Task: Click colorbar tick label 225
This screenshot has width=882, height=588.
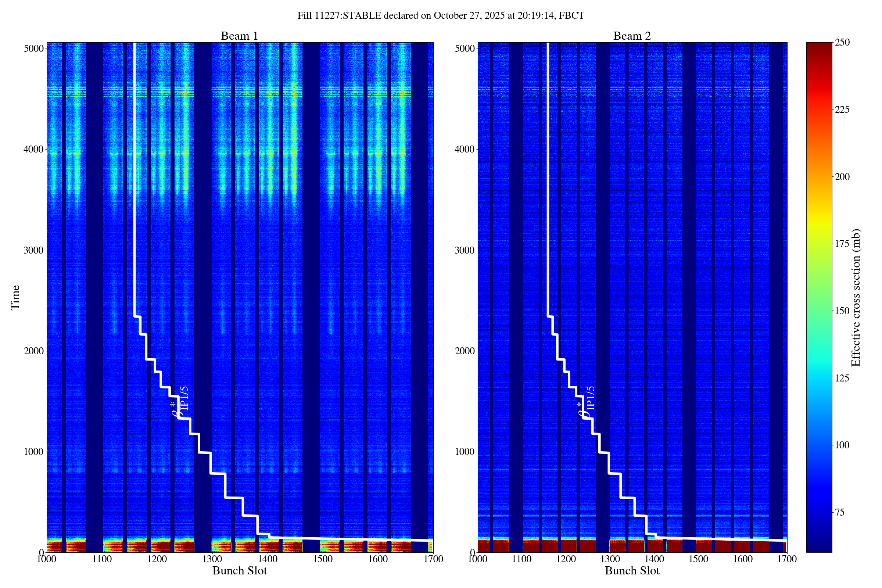Action: pyautogui.click(x=842, y=110)
